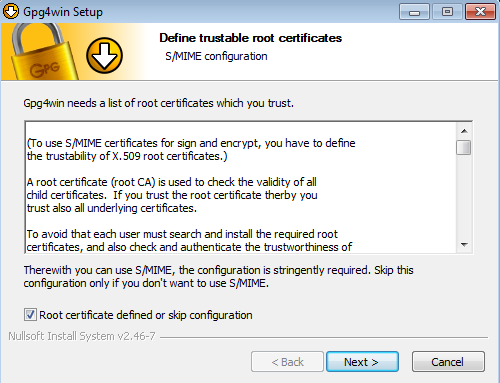Maximize the Gpg4win Setup window
The height and width of the screenshot is (383, 500).
447,12
